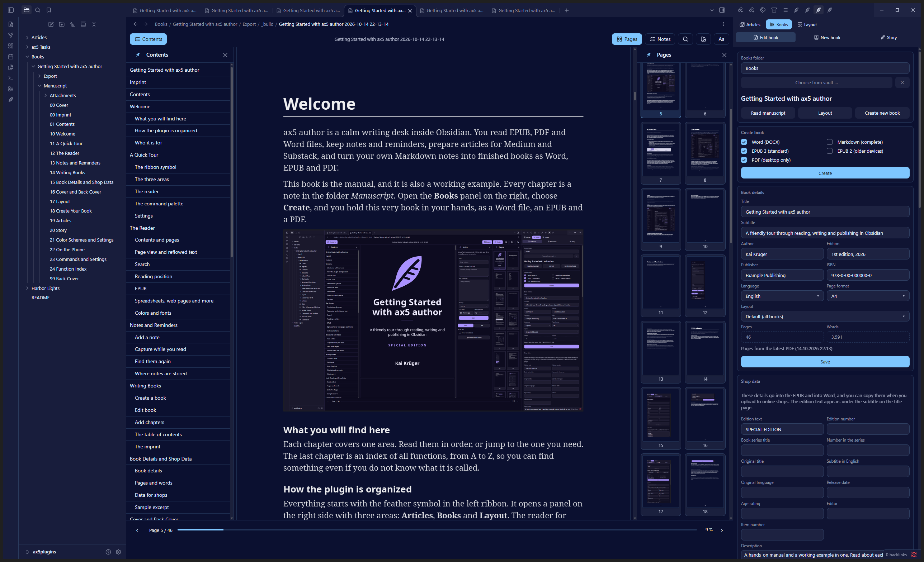Click the reader search magnifier button
Screen dimensions: 924x562
(685, 39)
